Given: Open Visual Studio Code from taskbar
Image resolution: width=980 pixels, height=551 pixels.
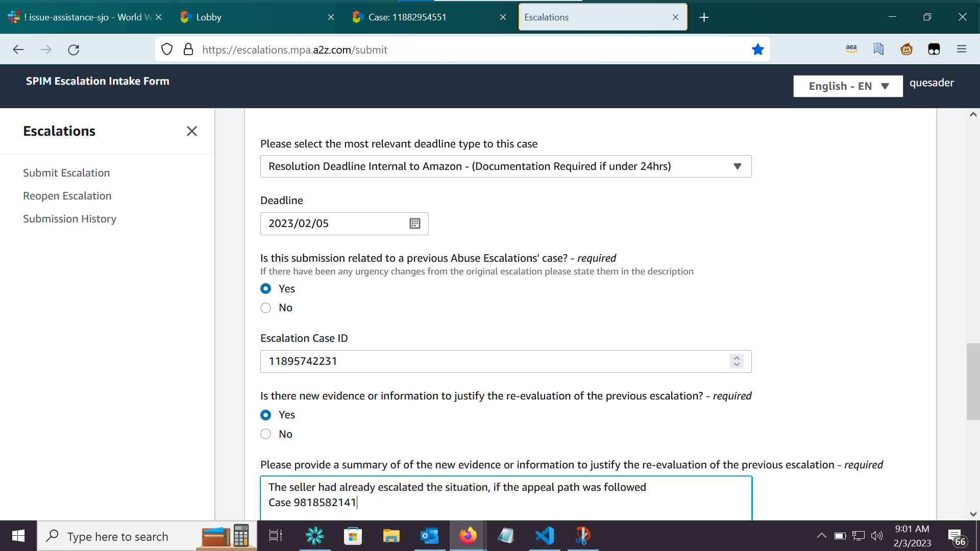Looking at the screenshot, I should click(544, 536).
